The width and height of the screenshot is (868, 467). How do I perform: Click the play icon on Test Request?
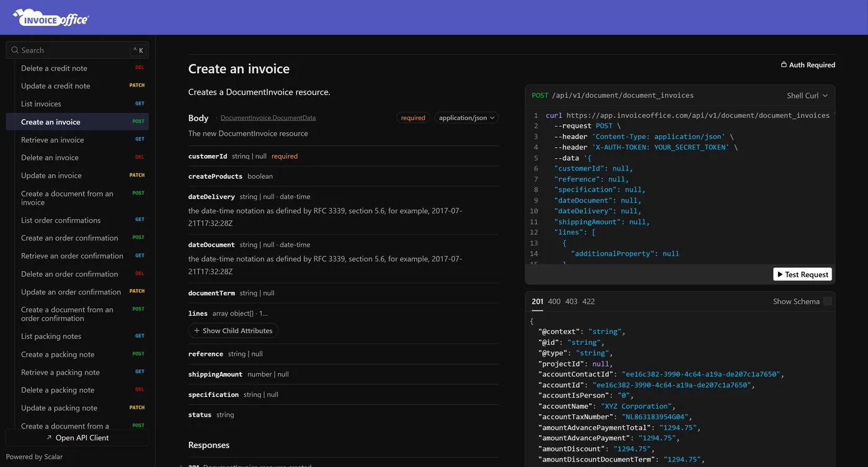[x=779, y=275]
